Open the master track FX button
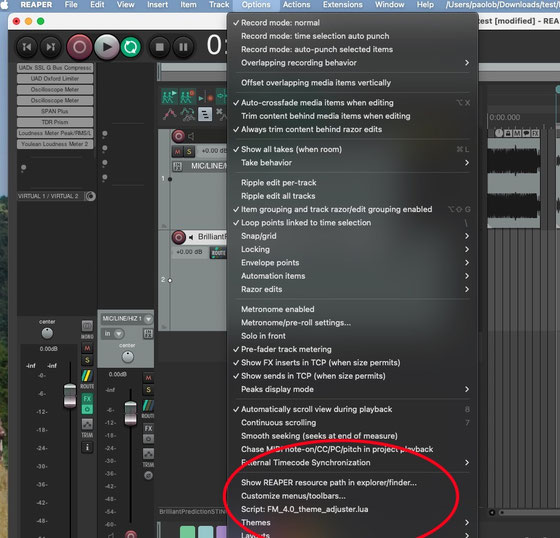The height and width of the screenshot is (538, 560). tap(87, 398)
